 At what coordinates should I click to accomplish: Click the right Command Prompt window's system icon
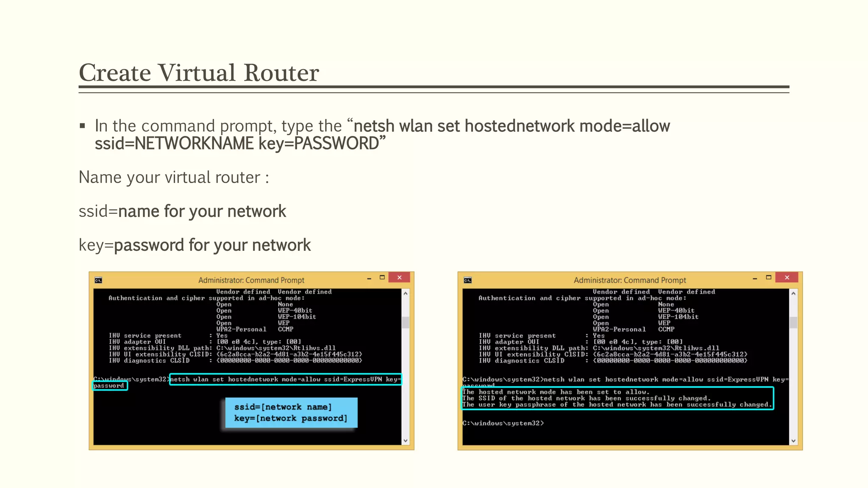(467, 280)
